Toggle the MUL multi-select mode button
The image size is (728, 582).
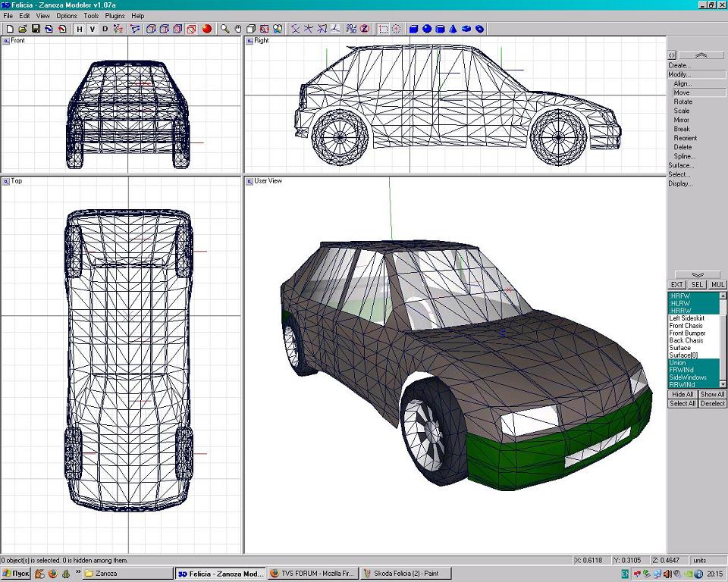pos(717,285)
